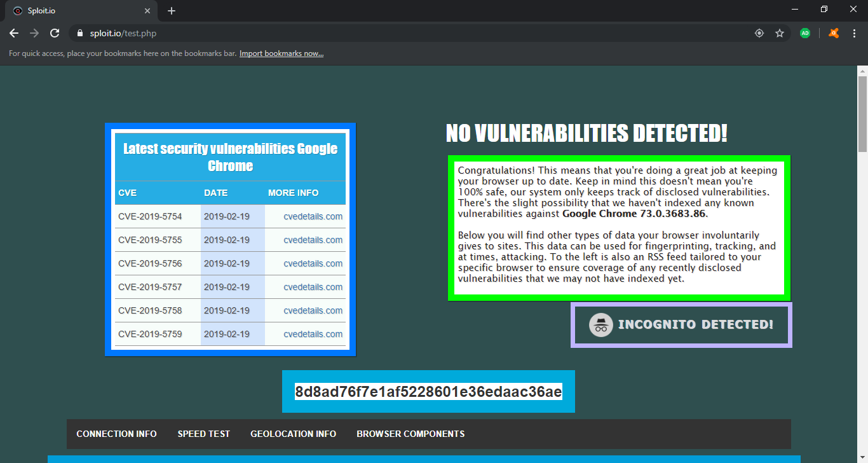
Task: Open cvedetails.com link for CVE-2019-5757
Action: pos(313,287)
